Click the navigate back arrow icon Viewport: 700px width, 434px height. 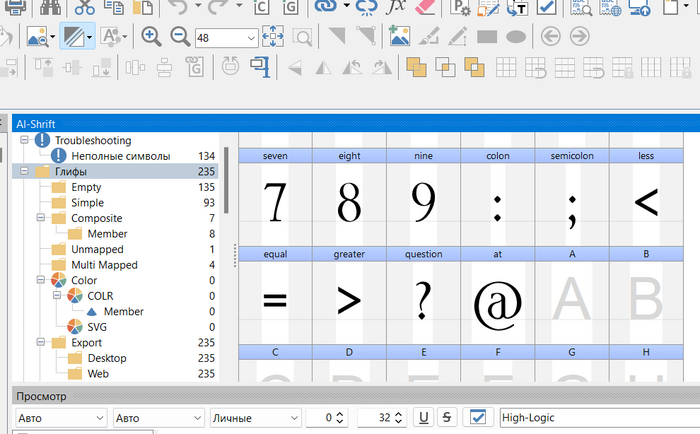(x=549, y=37)
